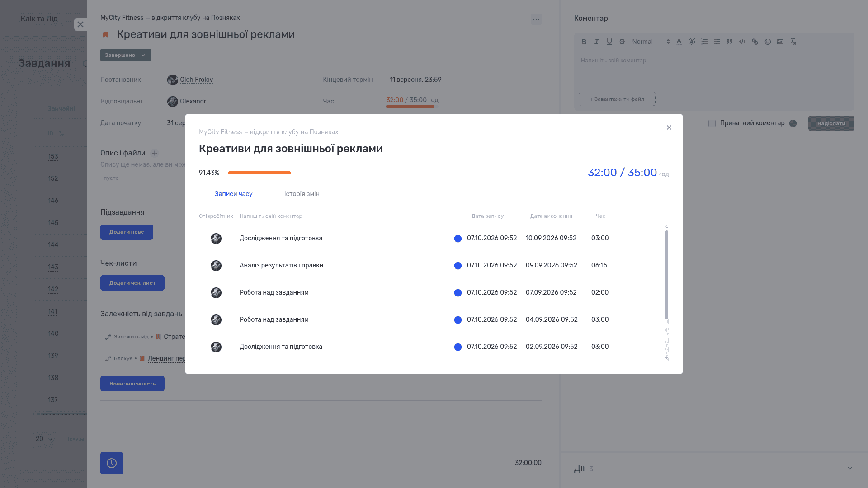Click Завантажити файл upload button
The width and height of the screenshot is (868, 488).
(617, 99)
